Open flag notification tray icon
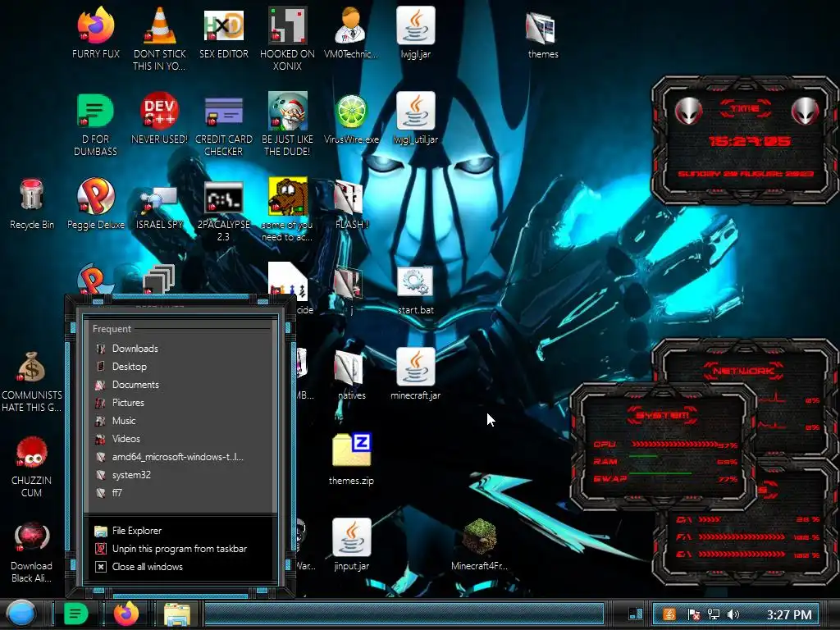The image size is (840, 630). 693,614
